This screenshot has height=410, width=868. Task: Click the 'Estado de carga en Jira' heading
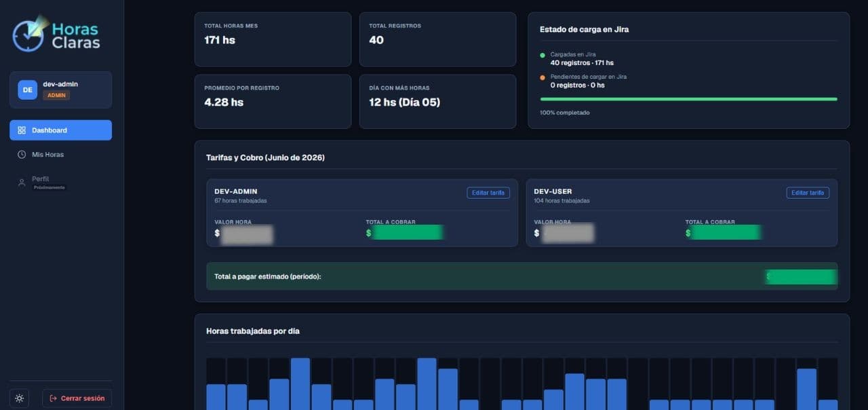[x=584, y=29]
